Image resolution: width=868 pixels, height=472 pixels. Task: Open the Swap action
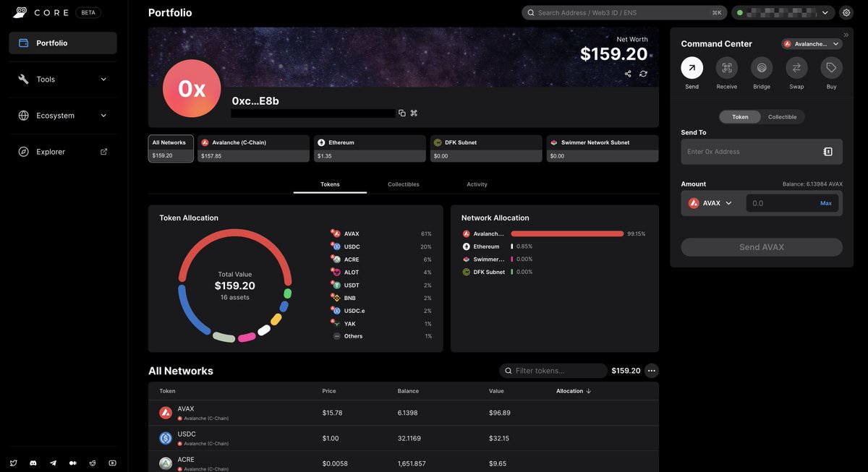(x=796, y=68)
